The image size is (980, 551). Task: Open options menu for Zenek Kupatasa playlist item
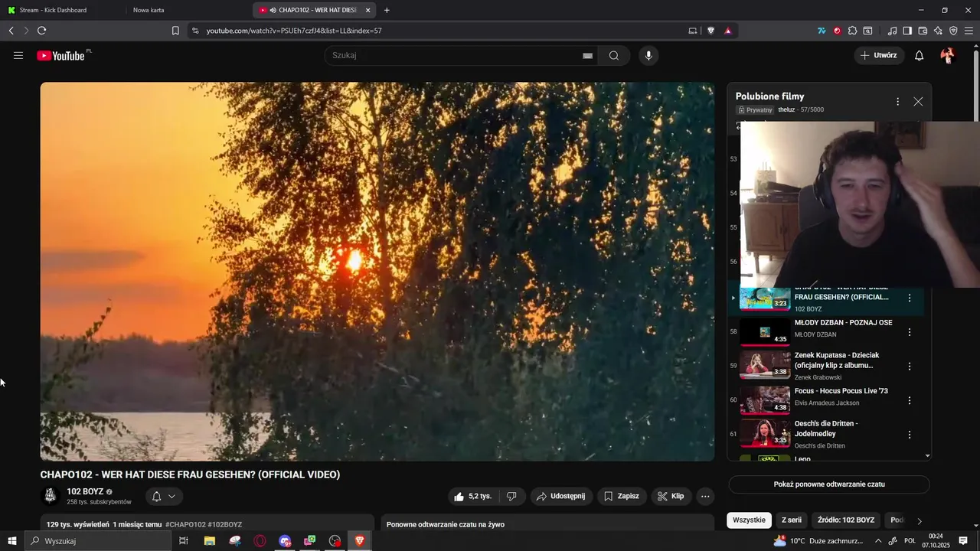click(x=910, y=366)
